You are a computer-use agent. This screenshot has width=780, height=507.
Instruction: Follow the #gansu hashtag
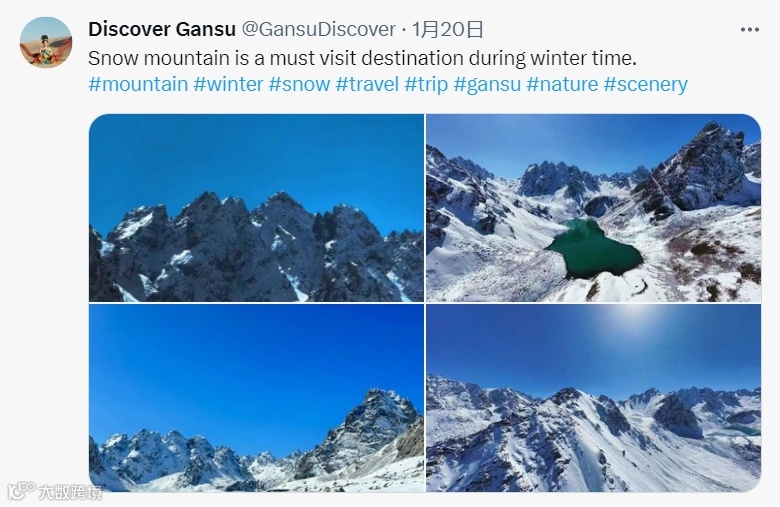point(487,84)
